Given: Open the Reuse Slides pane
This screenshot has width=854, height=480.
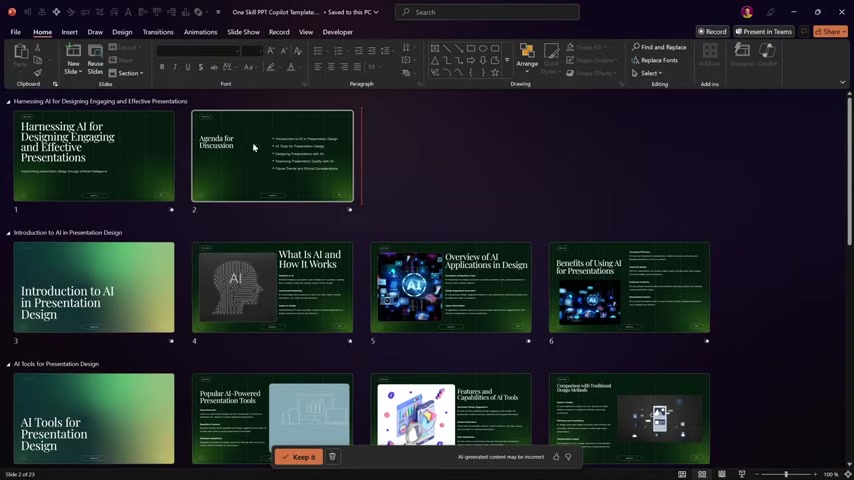Looking at the screenshot, I should click(95, 59).
